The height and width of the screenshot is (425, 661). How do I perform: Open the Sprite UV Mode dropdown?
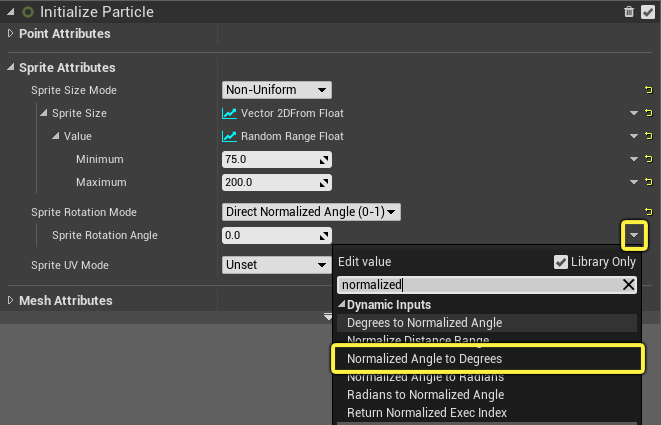pos(277,265)
